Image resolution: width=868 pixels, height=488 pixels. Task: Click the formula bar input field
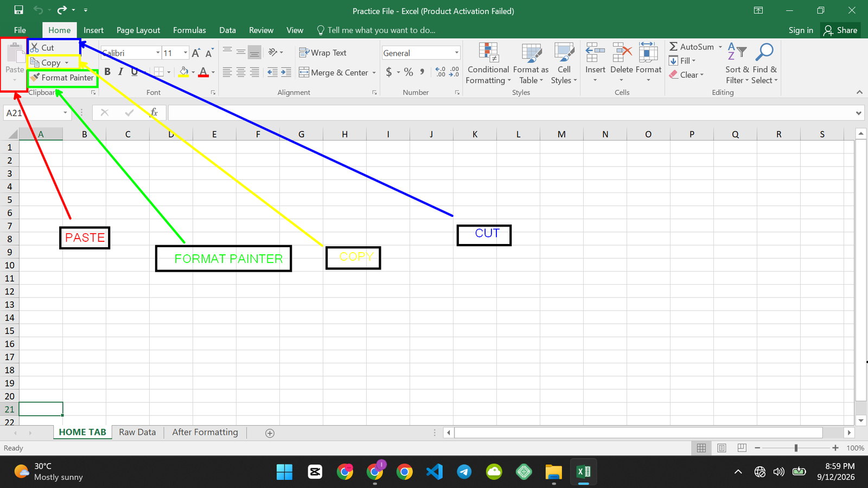pyautogui.click(x=510, y=113)
